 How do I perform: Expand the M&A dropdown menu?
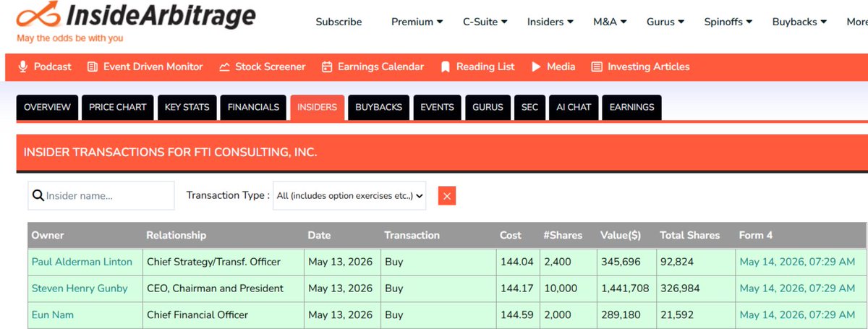(x=610, y=22)
